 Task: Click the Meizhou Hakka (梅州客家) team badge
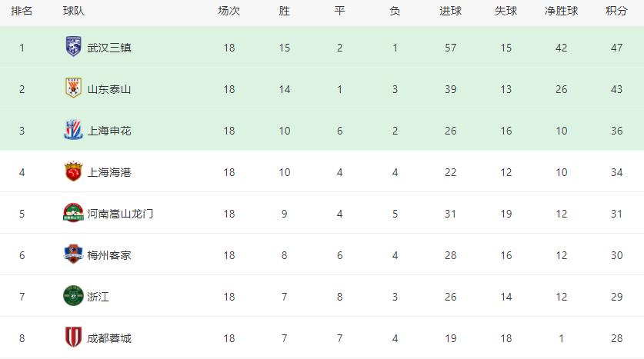click(73, 254)
